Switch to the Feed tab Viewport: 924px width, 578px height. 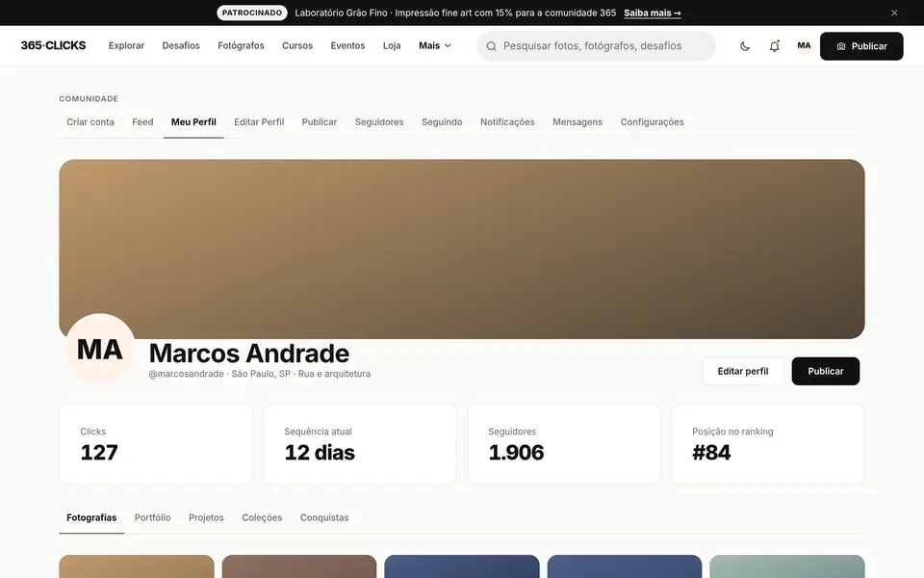coord(142,122)
